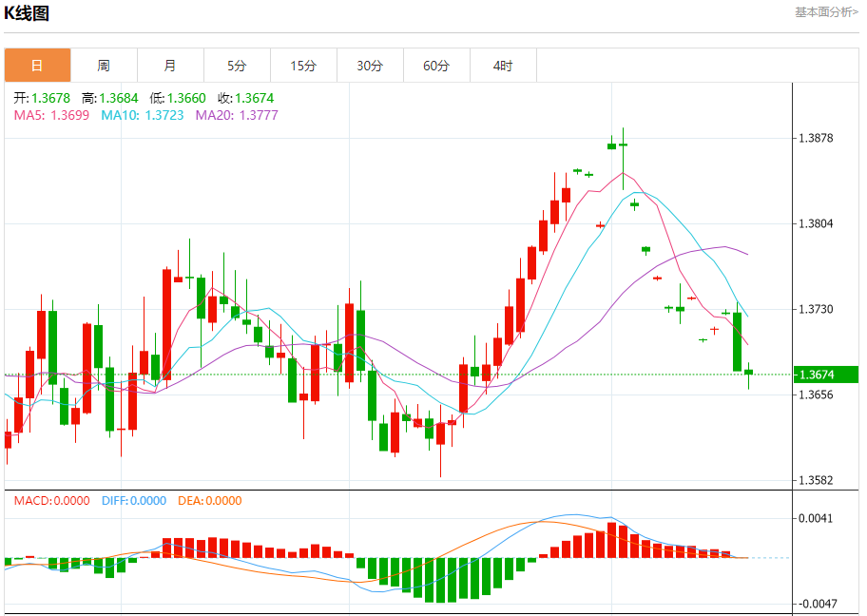Click the DEA:0.0000 label
The image size is (867, 616).
tap(209, 501)
